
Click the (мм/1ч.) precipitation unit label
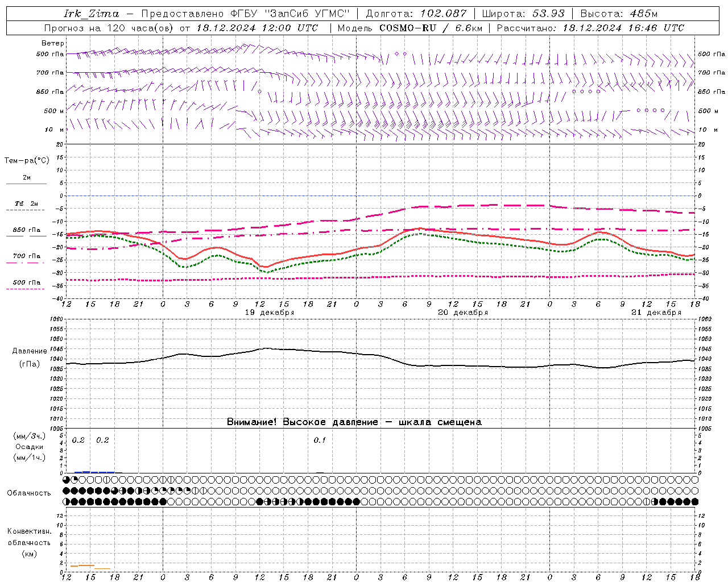30,458
